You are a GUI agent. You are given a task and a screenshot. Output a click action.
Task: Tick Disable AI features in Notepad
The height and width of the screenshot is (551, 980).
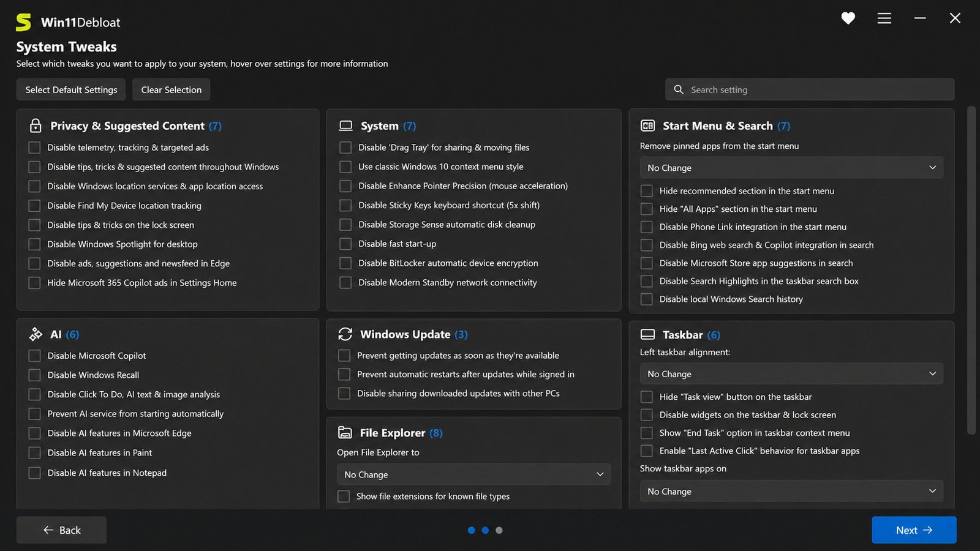pyautogui.click(x=35, y=473)
